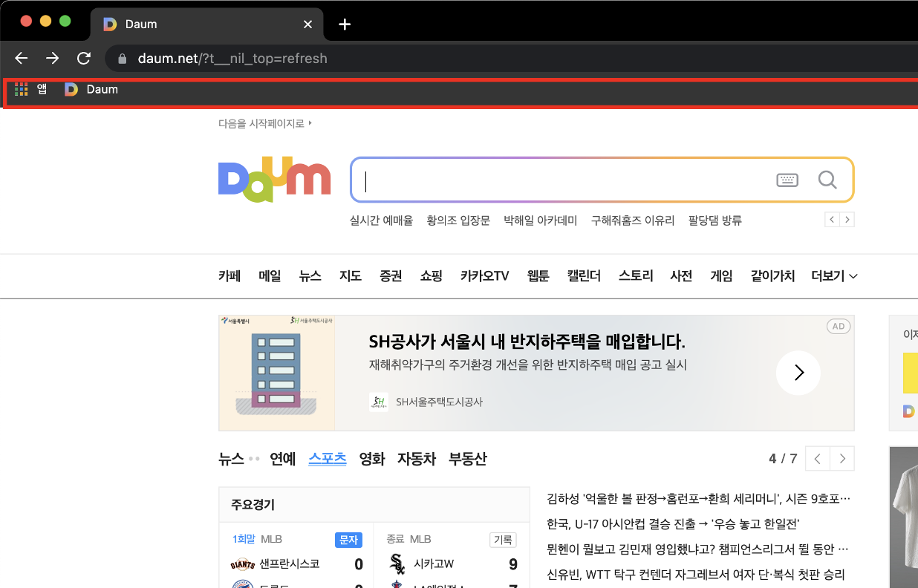Click the SH공사 ad banner headline
Viewport: 918px width, 588px height.
pos(527,342)
